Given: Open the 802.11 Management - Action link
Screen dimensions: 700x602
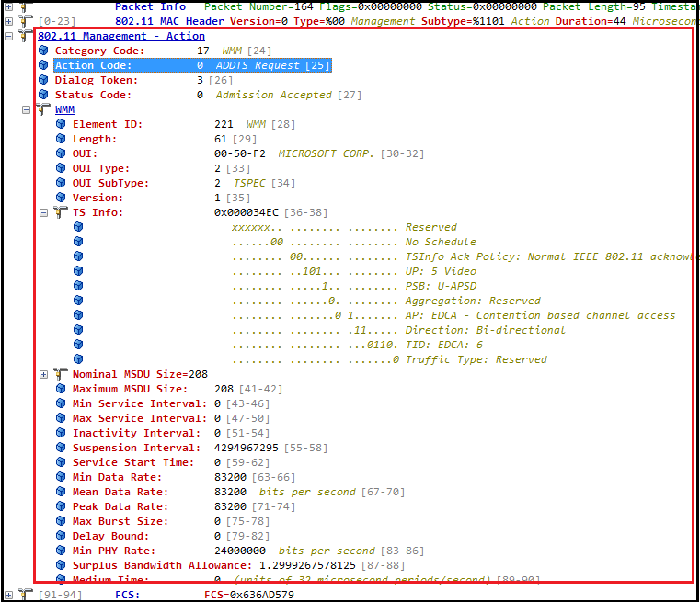Looking at the screenshot, I should coord(120,36).
